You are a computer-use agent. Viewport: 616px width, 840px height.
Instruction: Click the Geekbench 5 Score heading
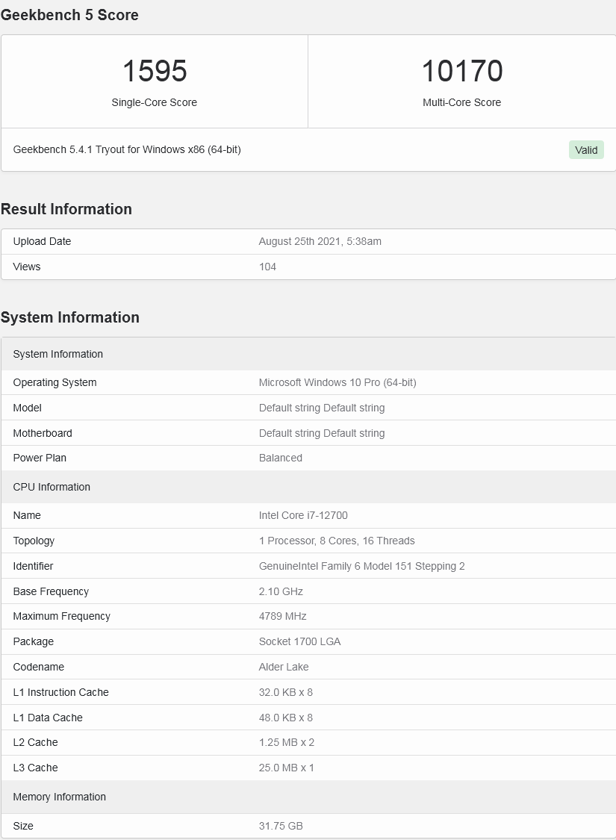[69, 15]
